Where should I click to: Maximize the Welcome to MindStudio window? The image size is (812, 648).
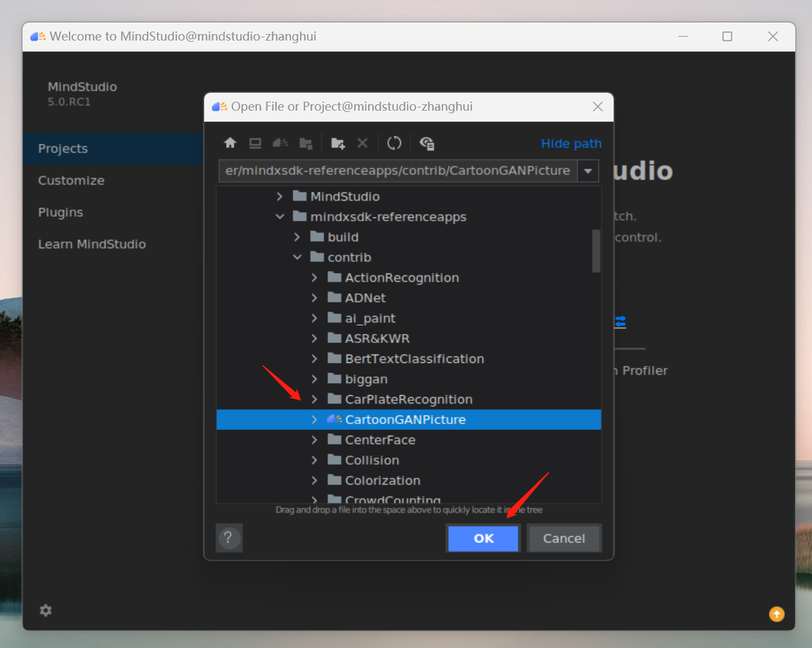coord(727,37)
